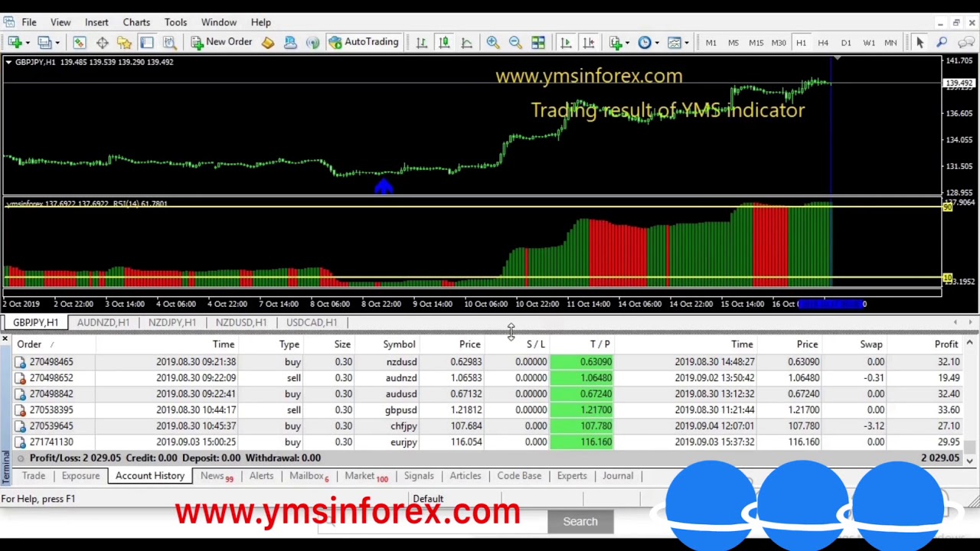
Task: Switch timeframe to M15
Action: (756, 43)
